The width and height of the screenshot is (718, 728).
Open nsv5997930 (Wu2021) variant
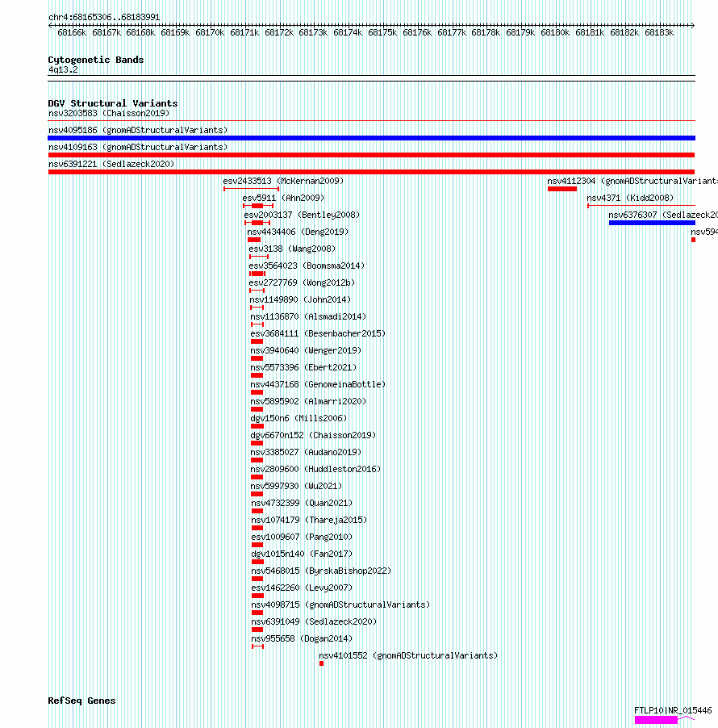296,486
